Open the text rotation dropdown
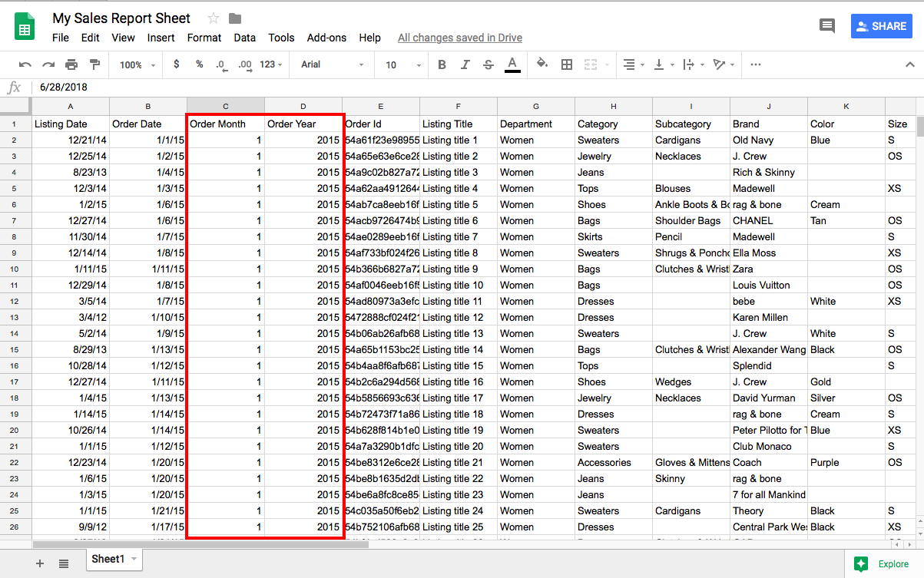The width and height of the screenshot is (924, 578). (723, 64)
